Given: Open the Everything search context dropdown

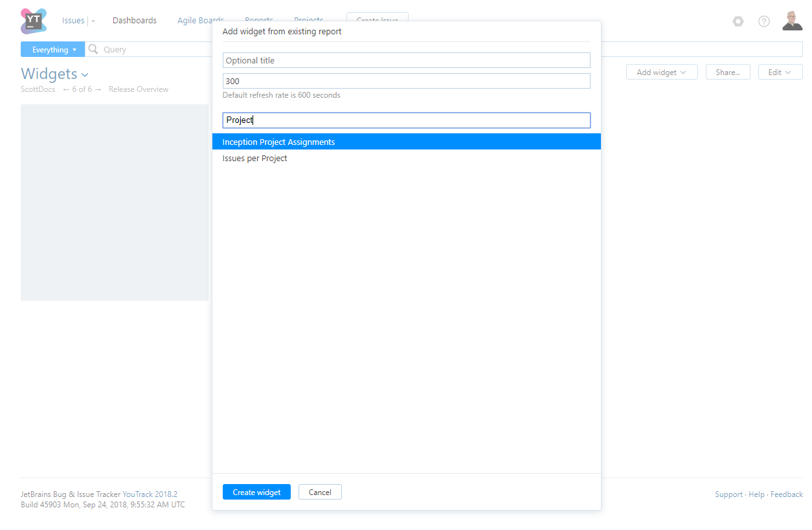Looking at the screenshot, I should click(x=53, y=49).
